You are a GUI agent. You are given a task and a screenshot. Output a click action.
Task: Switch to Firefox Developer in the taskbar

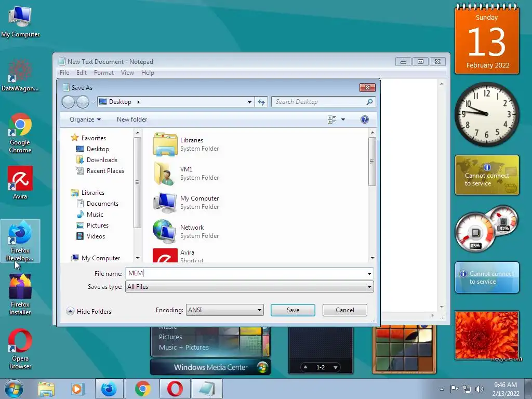109,389
